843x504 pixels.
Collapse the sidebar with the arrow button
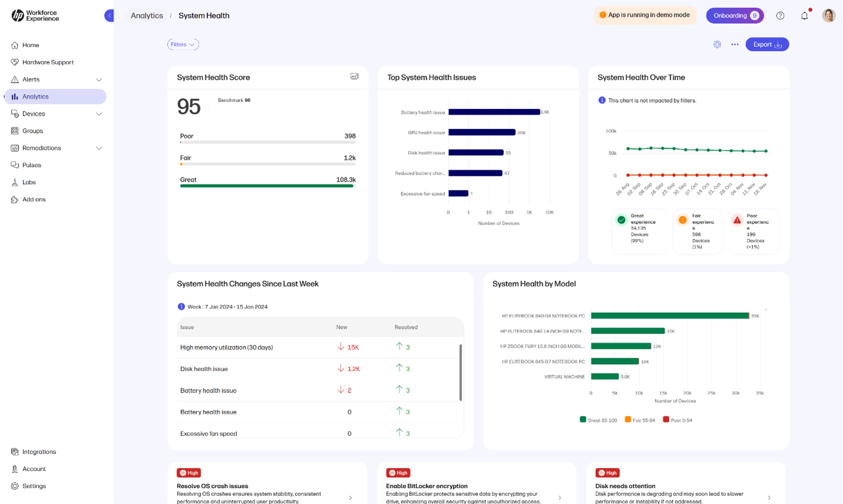tap(109, 16)
